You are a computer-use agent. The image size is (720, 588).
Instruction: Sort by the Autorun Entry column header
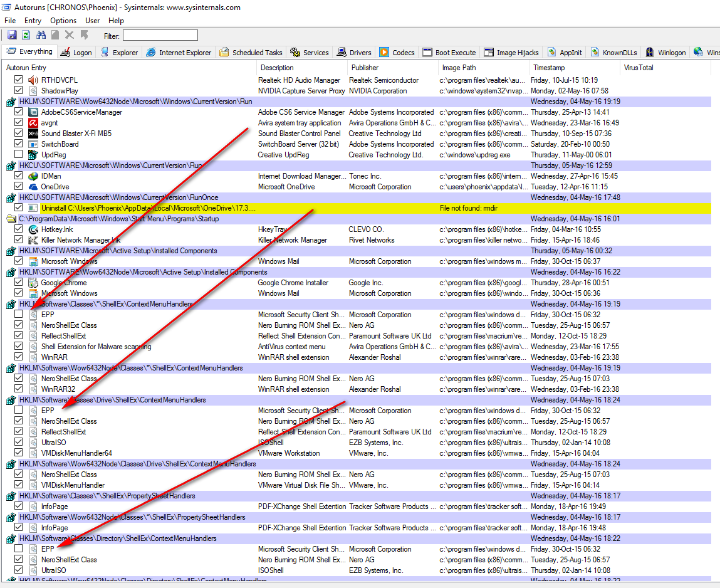tap(130, 68)
